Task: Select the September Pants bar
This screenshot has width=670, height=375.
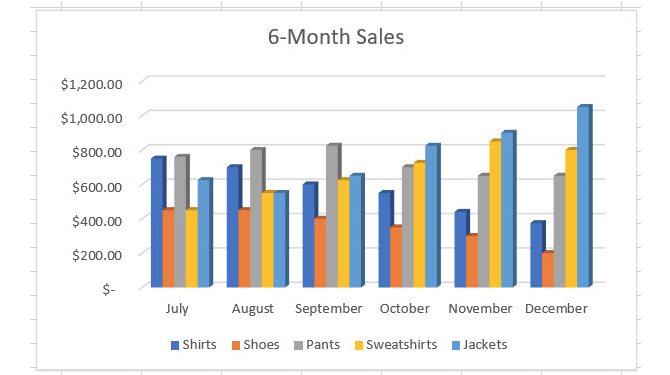Action: (333, 216)
